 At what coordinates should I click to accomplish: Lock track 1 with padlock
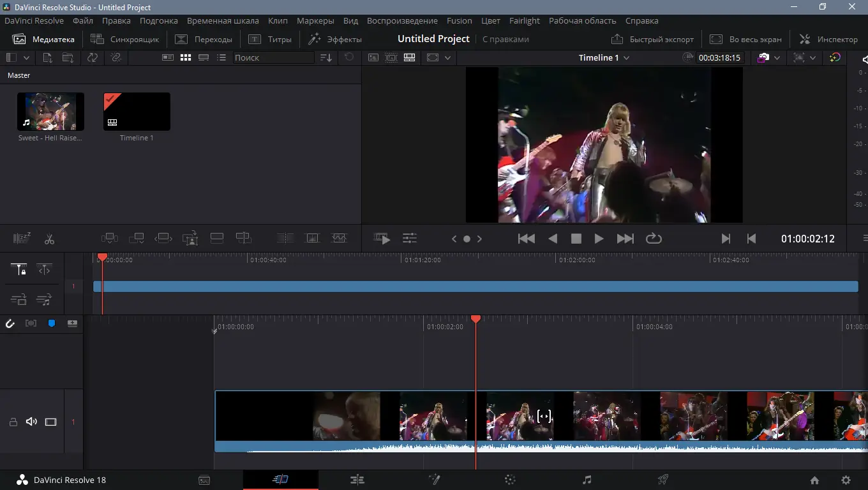(13, 422)
